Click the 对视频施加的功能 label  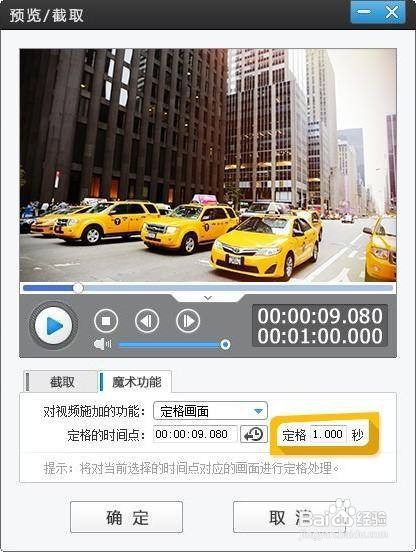coord(94,411)
